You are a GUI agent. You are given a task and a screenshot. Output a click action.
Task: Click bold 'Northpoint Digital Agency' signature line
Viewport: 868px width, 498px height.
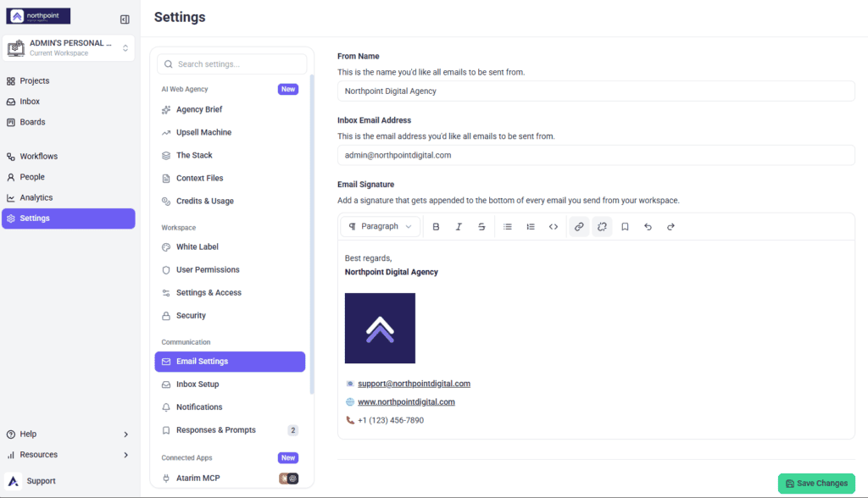pos(392,272)
